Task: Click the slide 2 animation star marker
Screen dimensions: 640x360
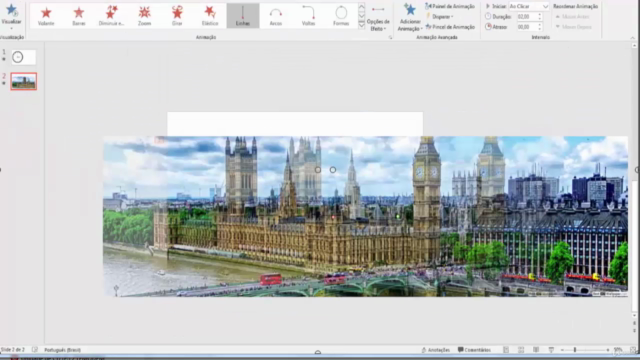Action: pos(4,83)
